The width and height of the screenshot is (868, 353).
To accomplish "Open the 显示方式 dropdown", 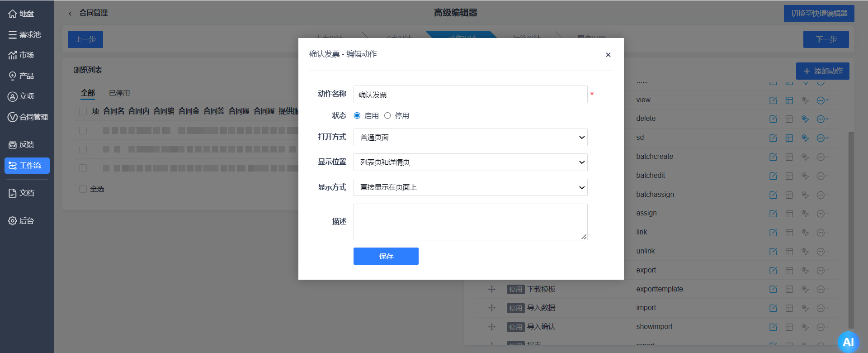I will point(470,187).
